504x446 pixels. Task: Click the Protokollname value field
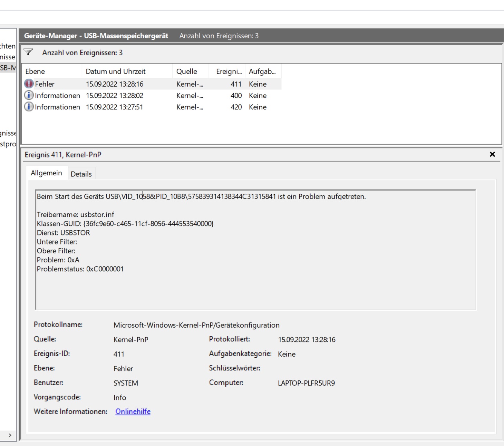click(x=196, y=325)
